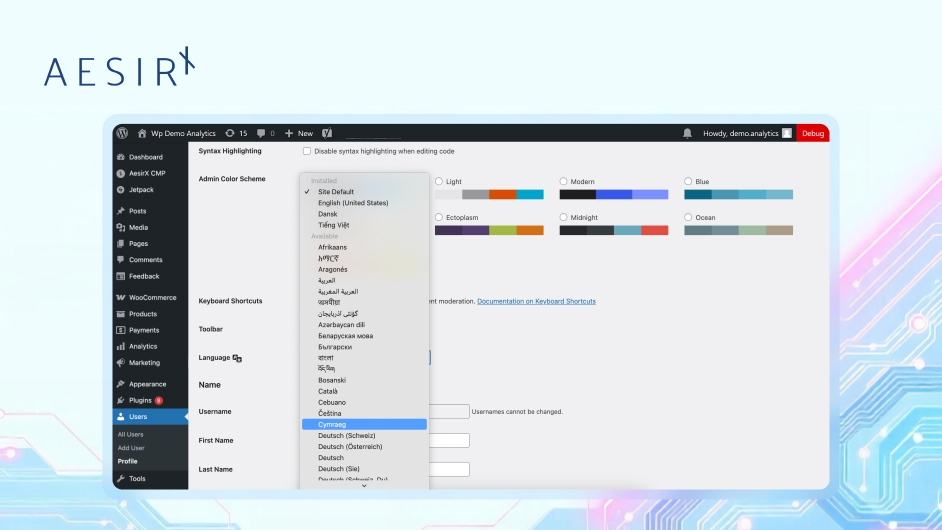The image size is (942, 530).
Task: Click the WordPress logo icon in admin bar
Action: [123, 133]
